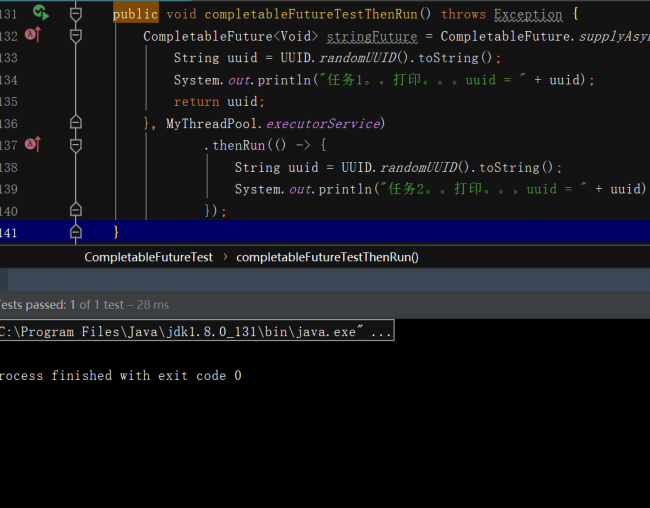Screen dimensions: 650x508
Task: Click 'supplyAsync' call on line 132
Action: (x=614, y=36)
